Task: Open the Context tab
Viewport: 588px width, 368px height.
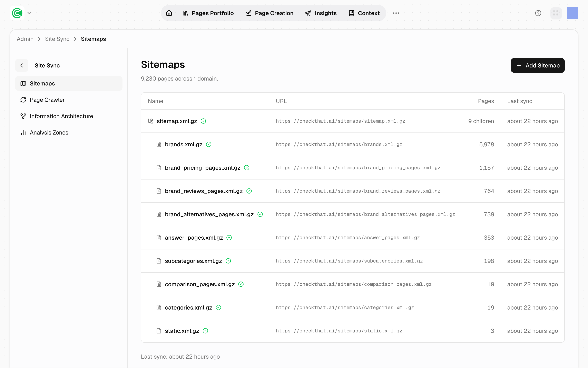Action: click(364, 13)
